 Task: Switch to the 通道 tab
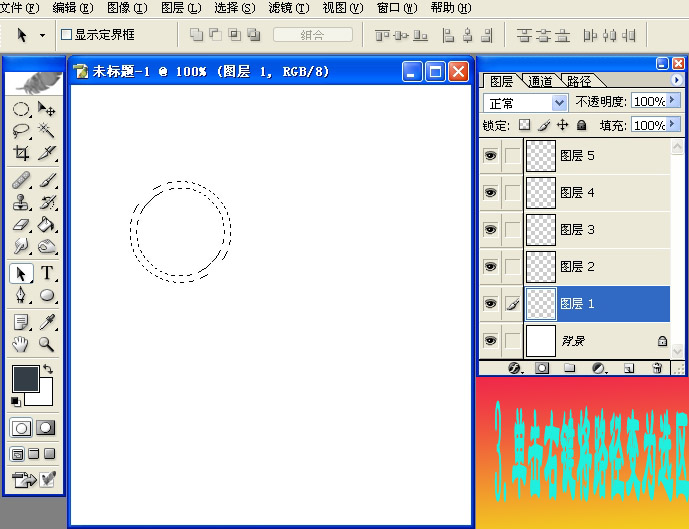click(541, 81)
